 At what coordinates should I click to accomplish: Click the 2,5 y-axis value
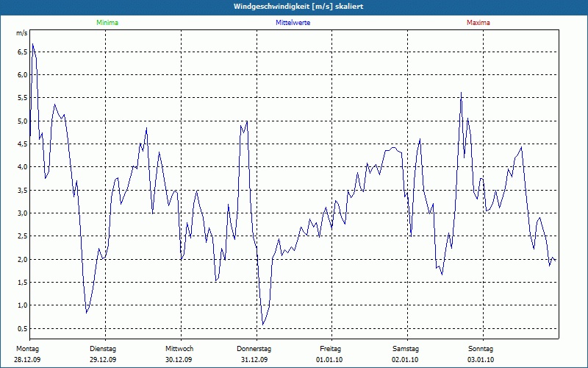coord(23,236)
